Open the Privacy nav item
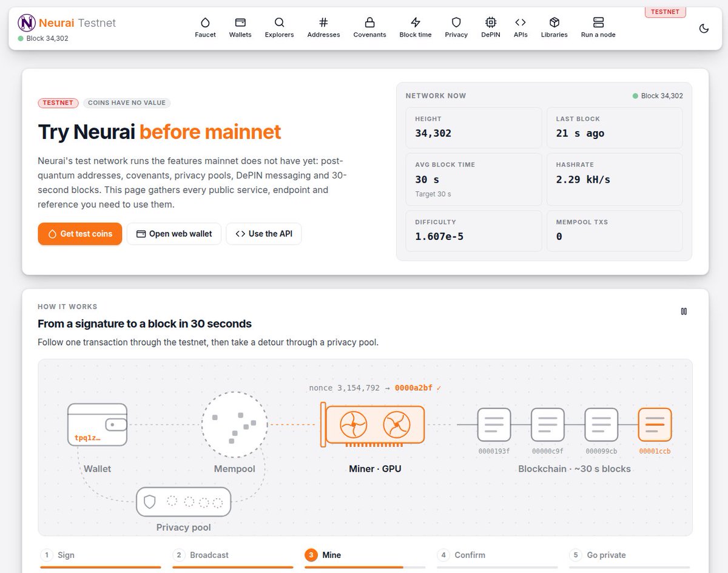This screenshot has width=728, height=573. click(x=456, y=28)
